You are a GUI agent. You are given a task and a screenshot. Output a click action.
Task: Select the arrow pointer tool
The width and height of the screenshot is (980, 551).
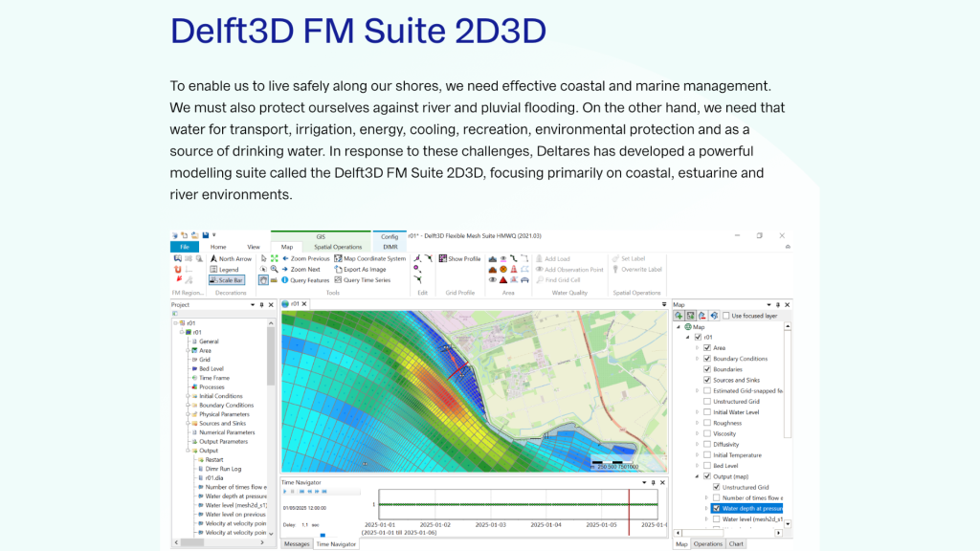click(x=264, y=258)
